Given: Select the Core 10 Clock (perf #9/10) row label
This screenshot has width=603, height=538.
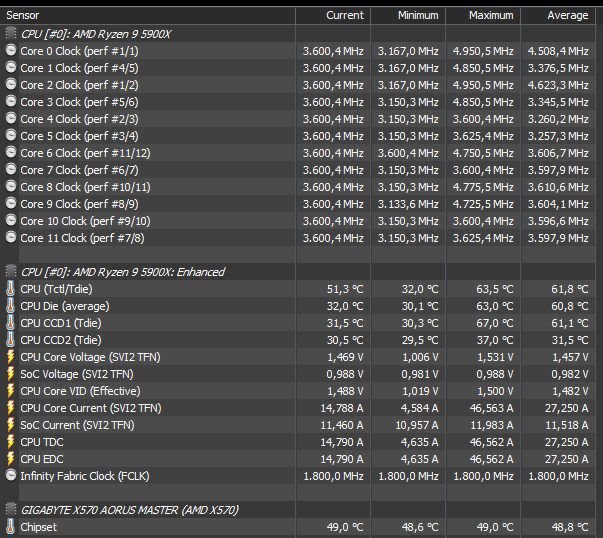Looking at the screenshot, I should tap(85, 221).
